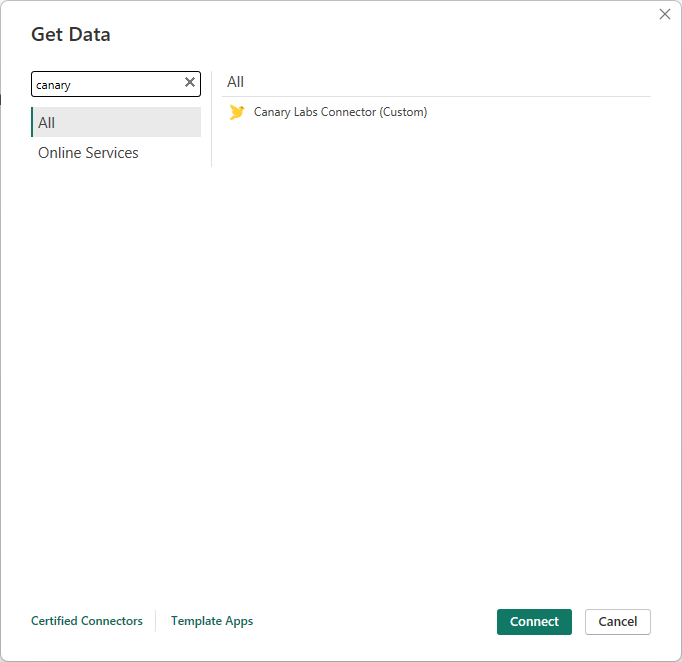Click the divider between Certified Connectors and Template Apps

(x=156, y=621)
